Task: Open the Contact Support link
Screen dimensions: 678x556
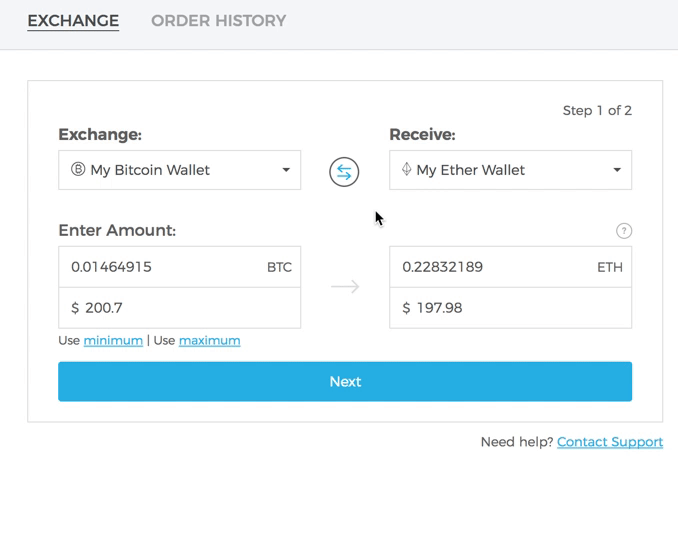Action: click(x=609, y=442)
